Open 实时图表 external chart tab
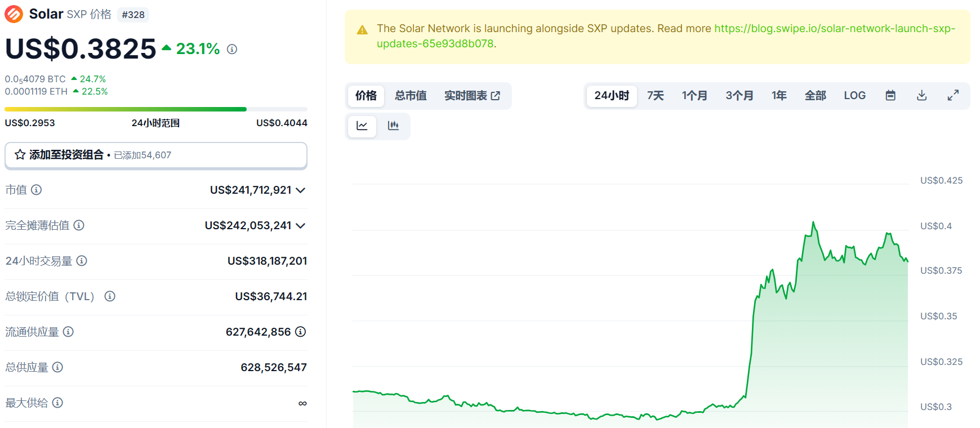Screen dimensions: 980x428 [x=472, y=96]
